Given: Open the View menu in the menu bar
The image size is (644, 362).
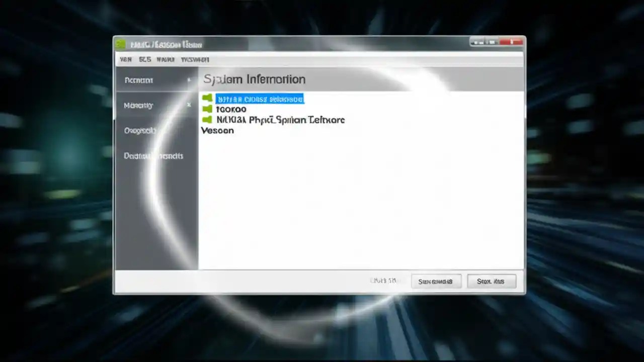Looking at the screenshot, I should [126, 59].
